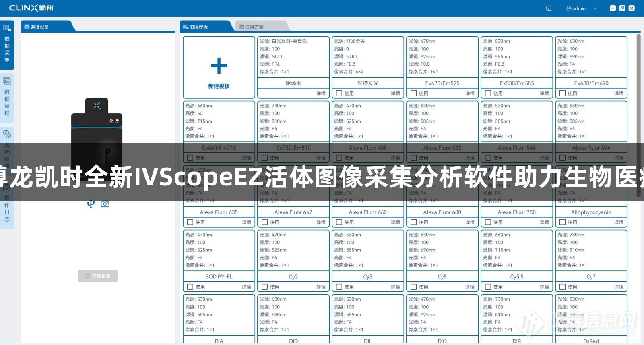This screenshot has height=345, width=644.
Task: Click the 生物发光 template name
Action: point(368,83)
